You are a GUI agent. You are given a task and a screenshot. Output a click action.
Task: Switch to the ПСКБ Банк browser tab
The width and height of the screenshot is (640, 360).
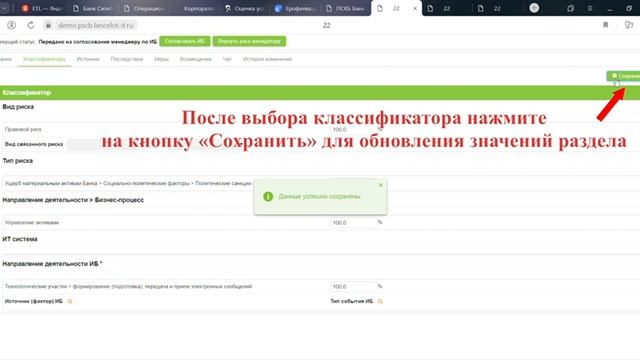click(x=346, y=8)
